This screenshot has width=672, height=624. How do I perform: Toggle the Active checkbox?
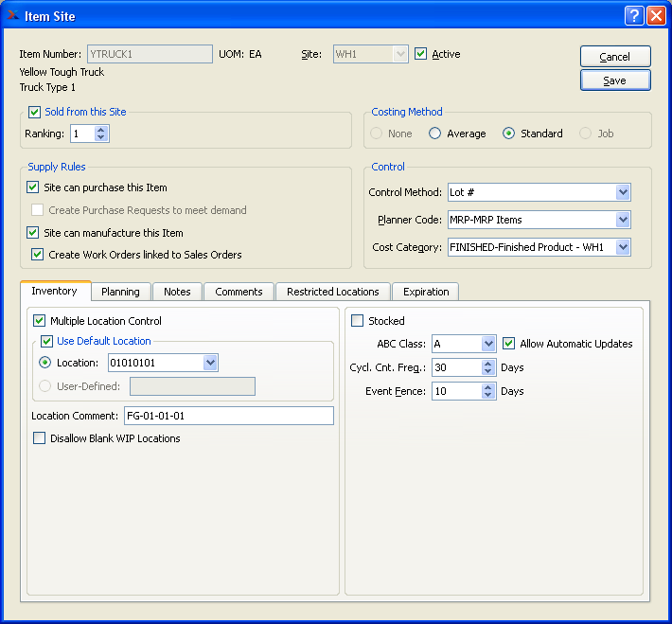click(421, 55)
